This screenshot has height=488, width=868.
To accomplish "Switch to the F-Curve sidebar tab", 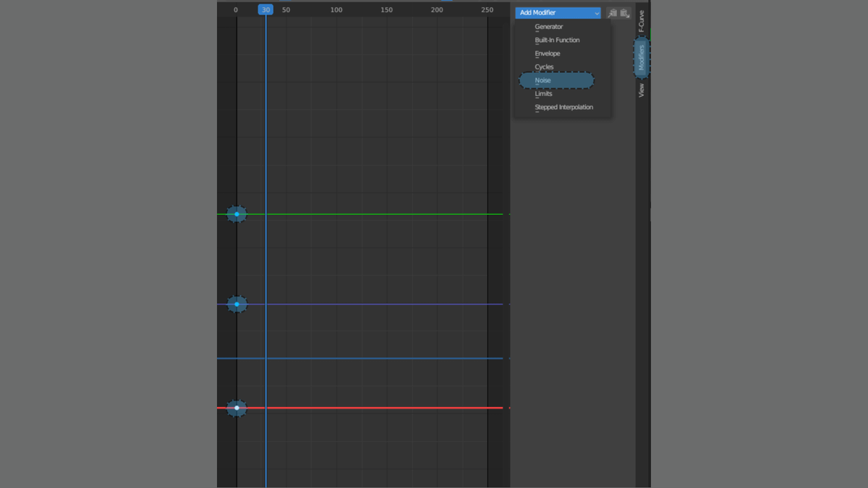I will (642, 21).
